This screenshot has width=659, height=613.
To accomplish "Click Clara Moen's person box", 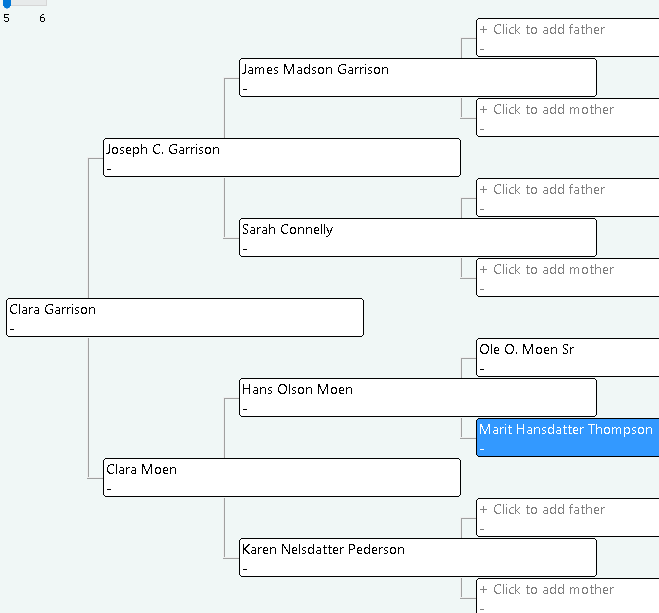I will (282, 478).
